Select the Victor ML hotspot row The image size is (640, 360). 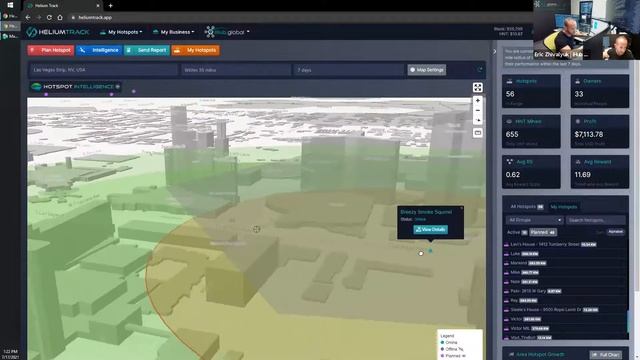[565, 328]
